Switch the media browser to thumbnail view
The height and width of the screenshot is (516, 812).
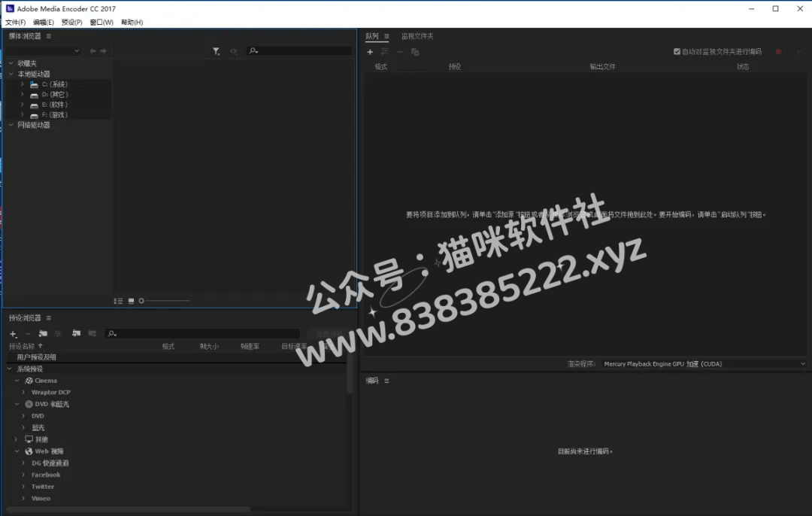tap(131, 301)
